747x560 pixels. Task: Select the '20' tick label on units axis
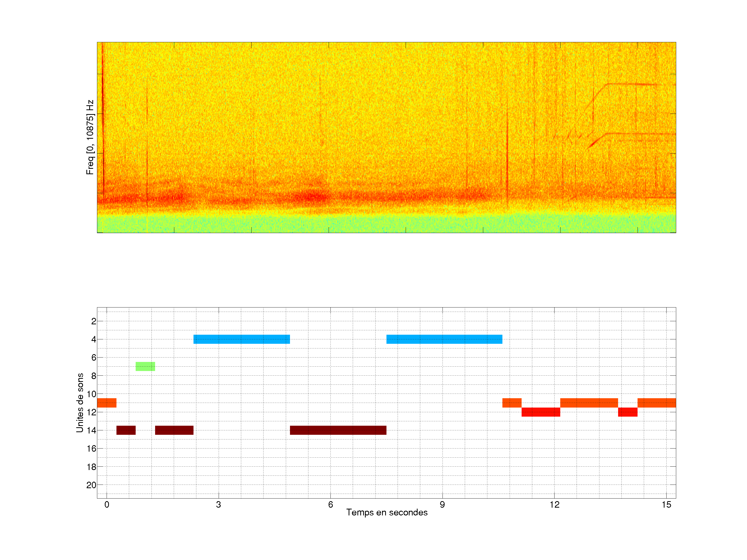91,485
